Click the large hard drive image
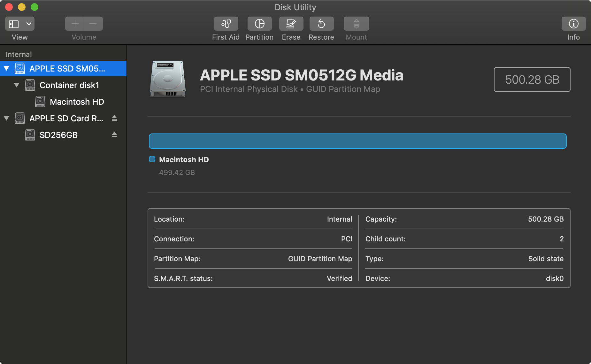The image size is (591, 364). tap(168, 79)
